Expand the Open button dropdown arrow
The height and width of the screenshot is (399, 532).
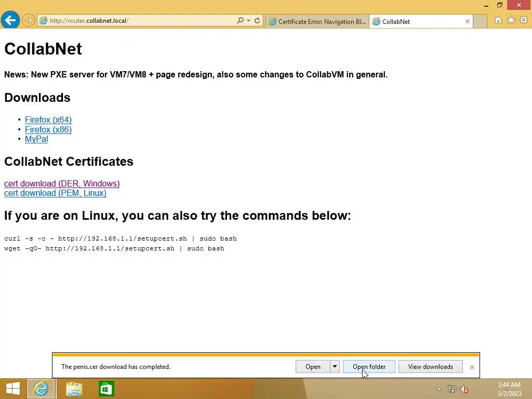(x=335, y=367)
